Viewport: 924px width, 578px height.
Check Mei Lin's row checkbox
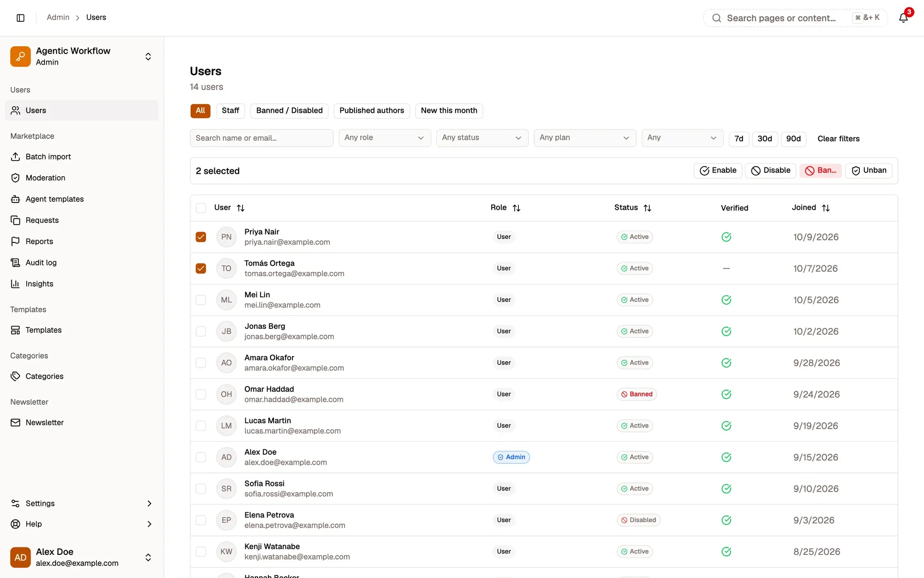(x=201, y=300)
